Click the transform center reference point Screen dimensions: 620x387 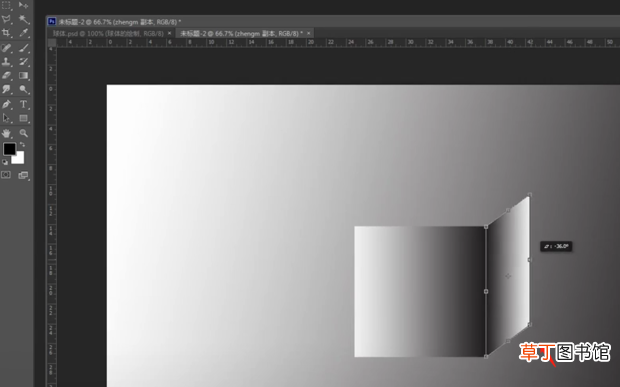pyautogui.click(x=508, y=276)
